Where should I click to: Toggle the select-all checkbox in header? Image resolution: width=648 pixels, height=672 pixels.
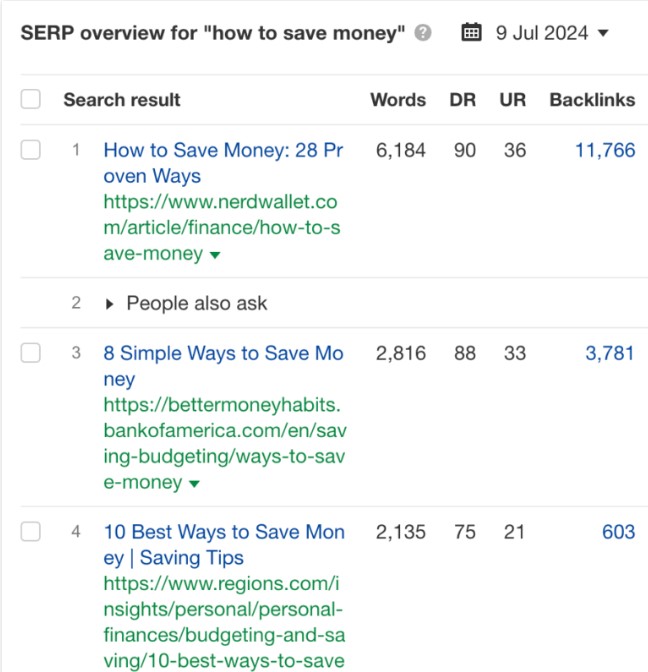(x=31, y=99)
